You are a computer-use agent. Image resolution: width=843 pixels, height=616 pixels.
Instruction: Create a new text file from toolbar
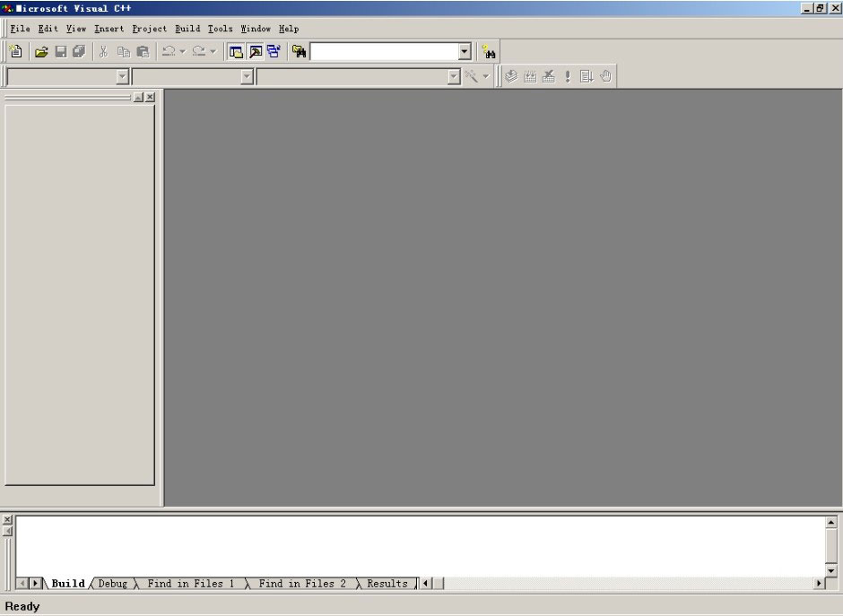click(16, 52)
